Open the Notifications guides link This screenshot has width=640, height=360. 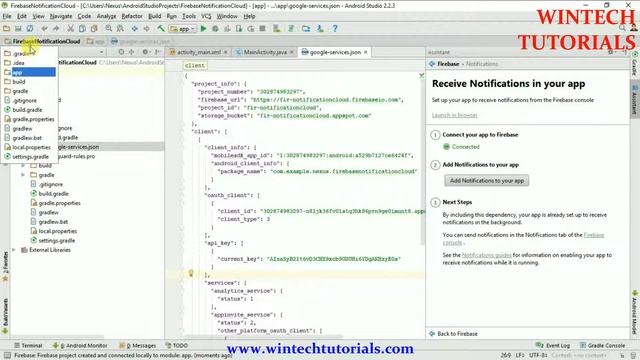tap(486, 255)
